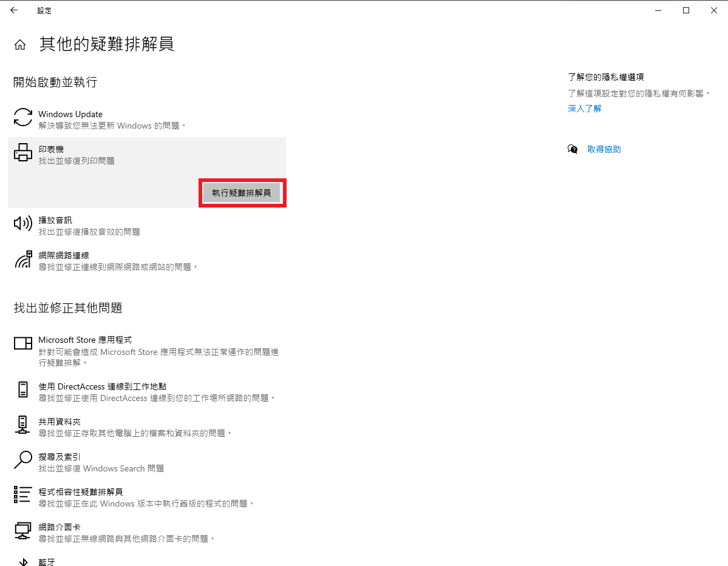
Task: Select the 藍牙 troubleshooter item
Action: [x=47, y=562]
